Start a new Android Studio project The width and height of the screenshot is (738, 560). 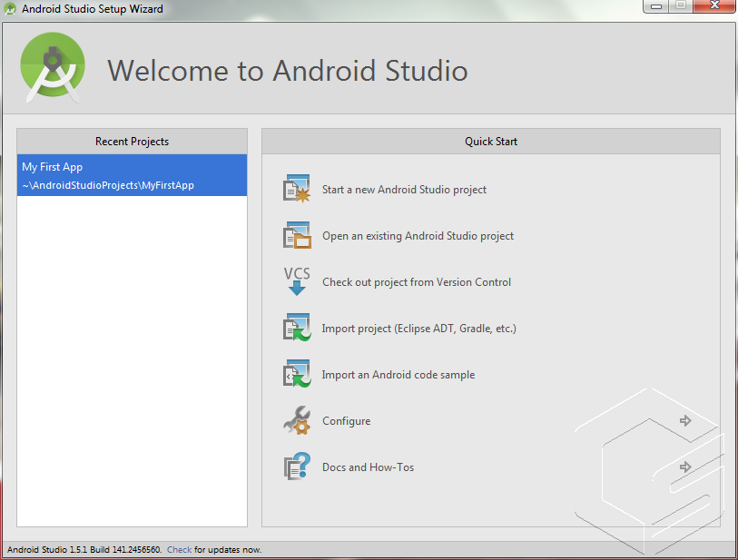[x=404, y=190]
